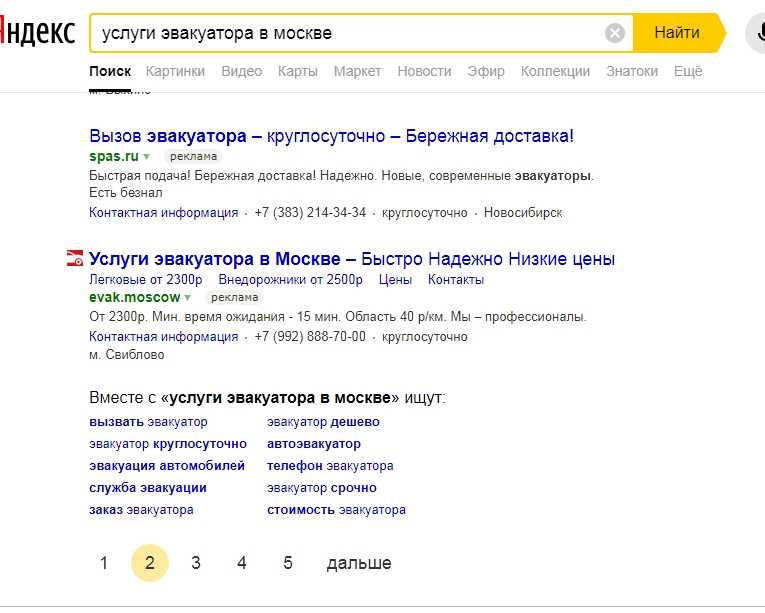The width and height of the screenshot is (765, 613).
Task: Go to results page 5
Action: tap(288, 563)
